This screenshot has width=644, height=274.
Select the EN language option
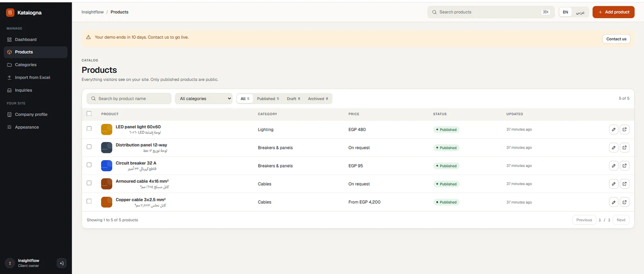[566, 12]
